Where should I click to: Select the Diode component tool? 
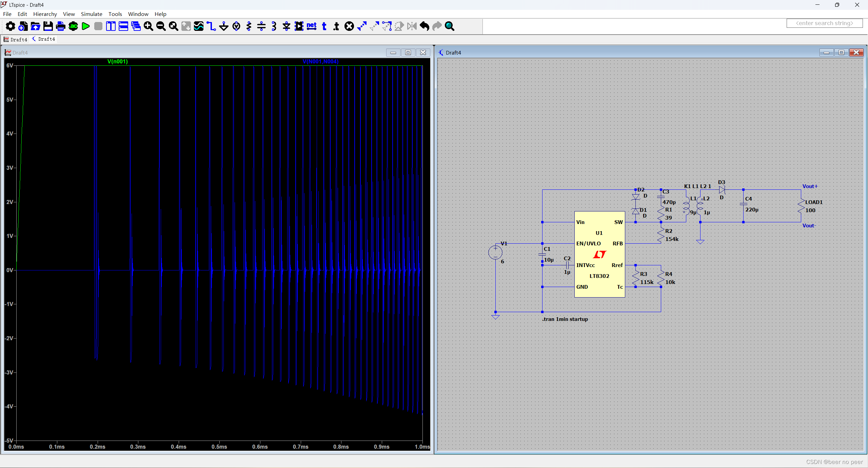(x=287, y=26)
